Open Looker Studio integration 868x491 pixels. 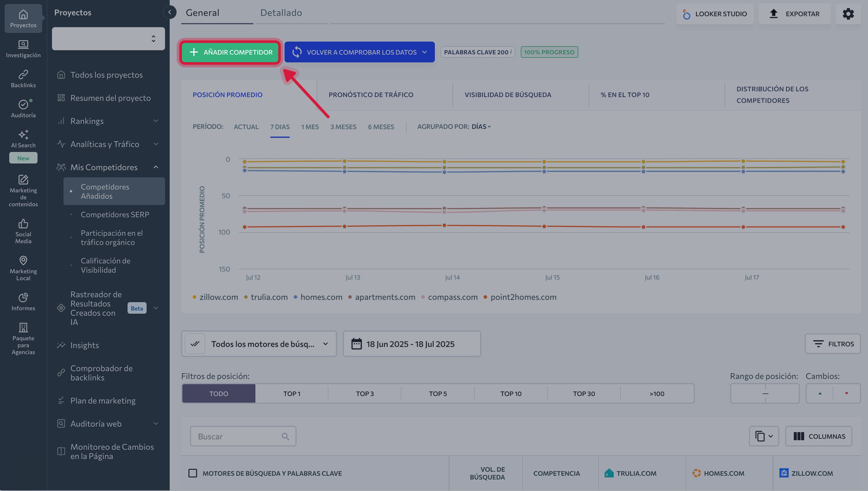[715, 14]
